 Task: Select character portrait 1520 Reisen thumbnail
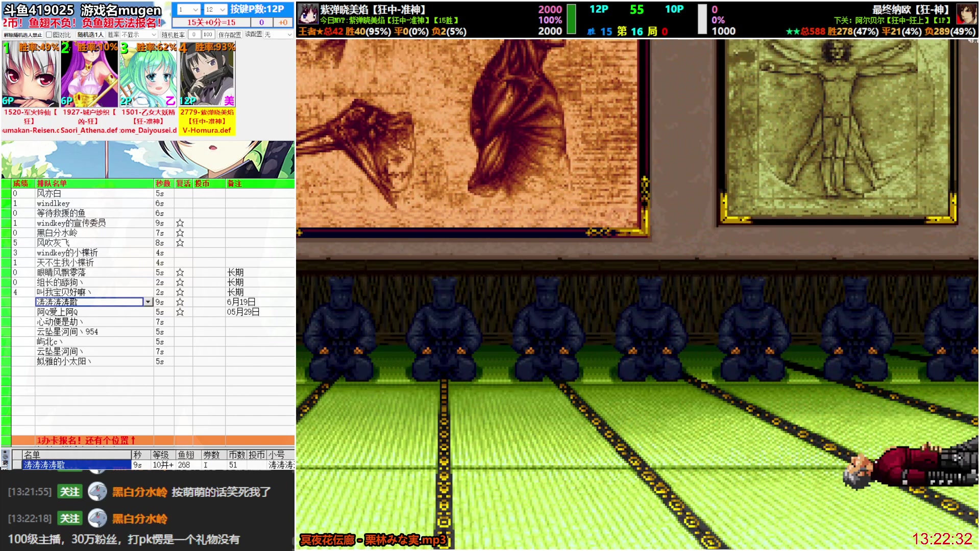(x=31, y=74)
